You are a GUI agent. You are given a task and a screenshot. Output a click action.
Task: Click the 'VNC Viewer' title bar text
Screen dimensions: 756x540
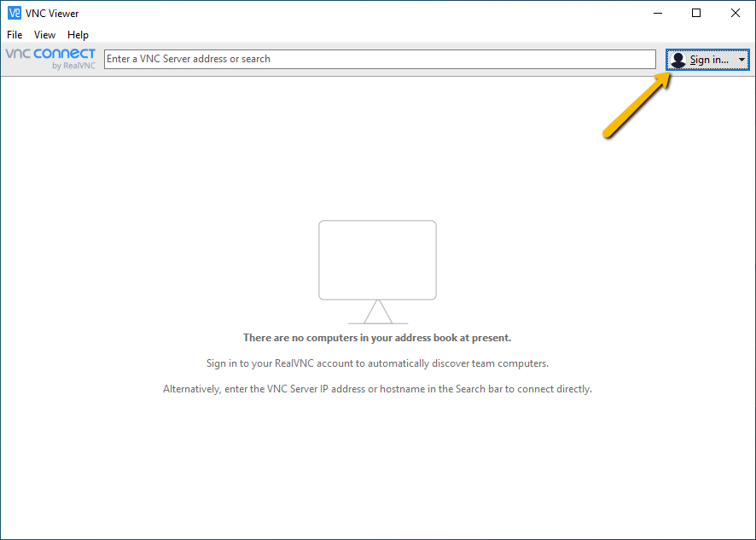pos(52,13)
